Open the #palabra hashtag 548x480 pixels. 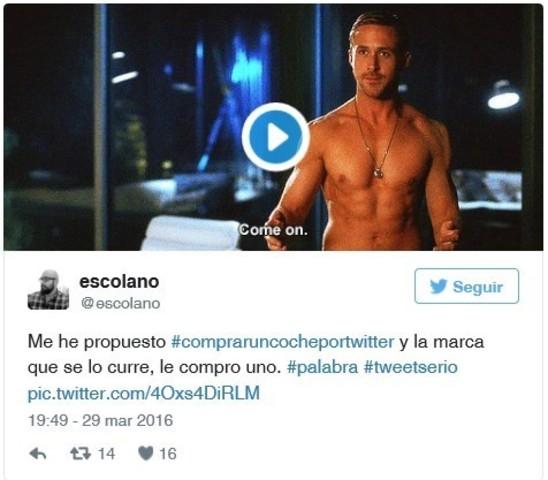pos(322,367)
